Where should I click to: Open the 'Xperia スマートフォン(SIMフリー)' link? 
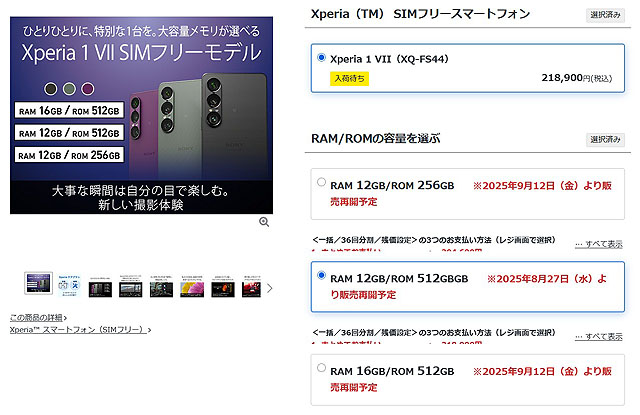click(x=80, y=329)
